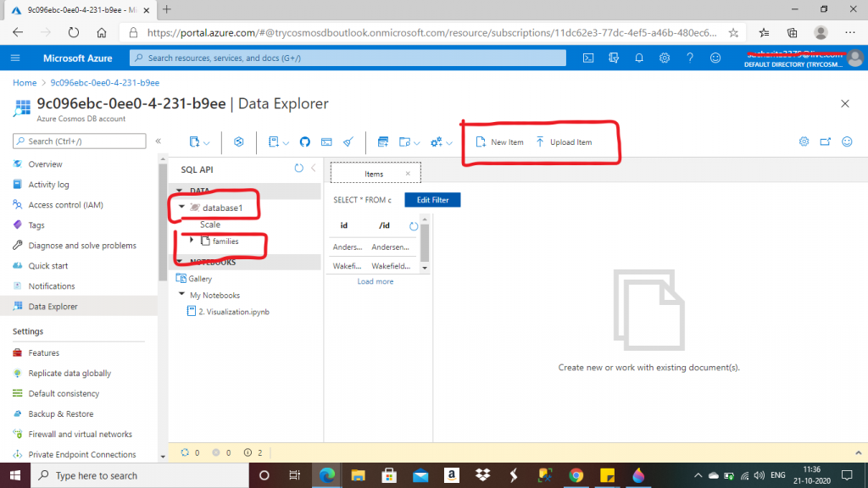Screen dimensions: 868x488
Task: Open Microsoft Edge from the taskbar
Action: pyautogui.click(x=326, y=475)
